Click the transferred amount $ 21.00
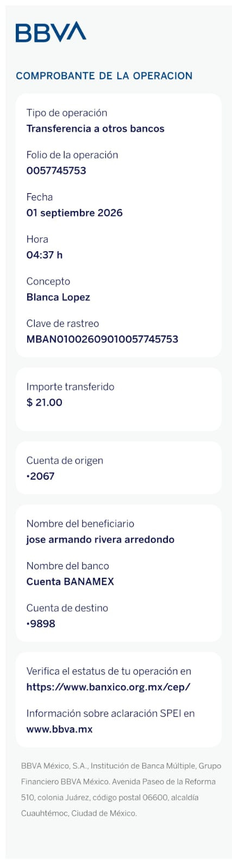 [x=45, y=403]
